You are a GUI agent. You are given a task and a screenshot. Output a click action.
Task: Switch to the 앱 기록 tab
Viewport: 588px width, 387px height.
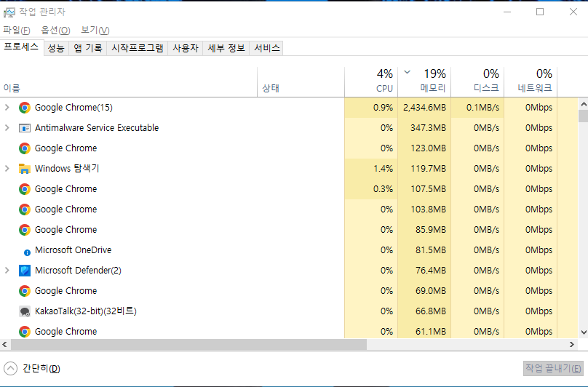[88, 48]
